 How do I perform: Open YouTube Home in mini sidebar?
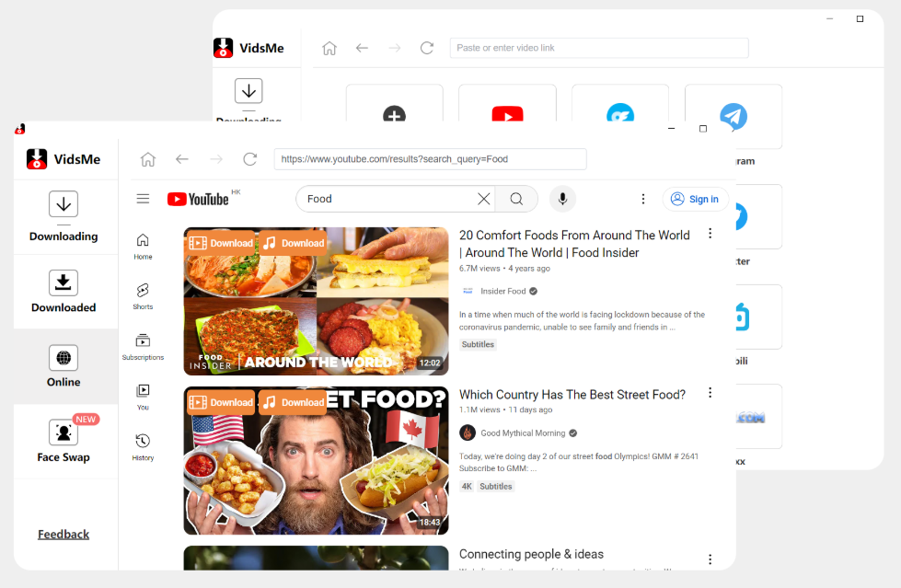[143, 247]
